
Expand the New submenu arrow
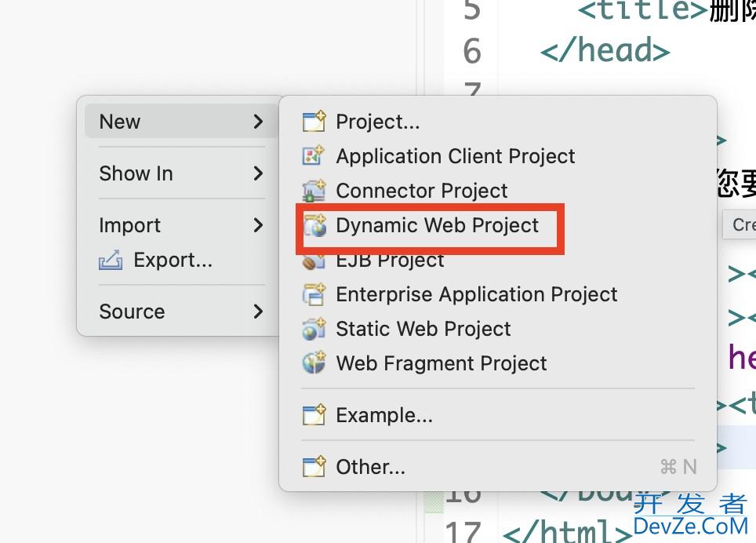click(258, 122)
